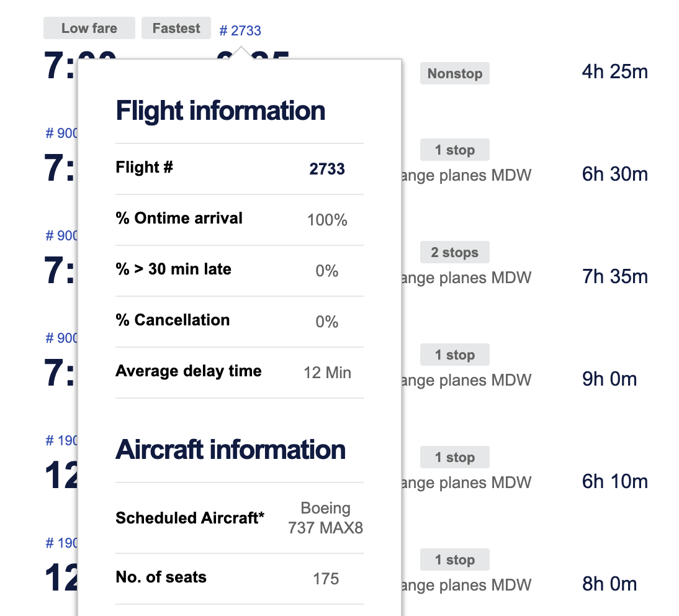Click the 4h 25m flight duration
The height and width of the screenshot is (616, 679).
pos(615,72)
